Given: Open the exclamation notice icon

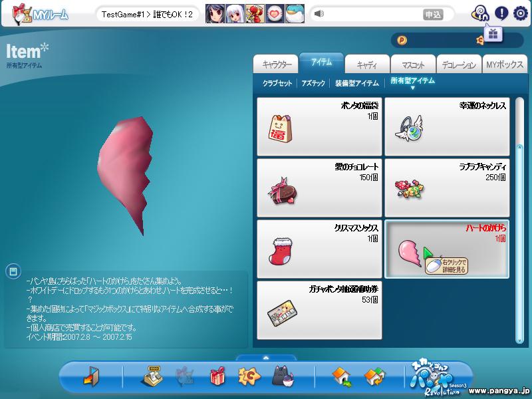Looking at the screenshot, I should 501,13.
